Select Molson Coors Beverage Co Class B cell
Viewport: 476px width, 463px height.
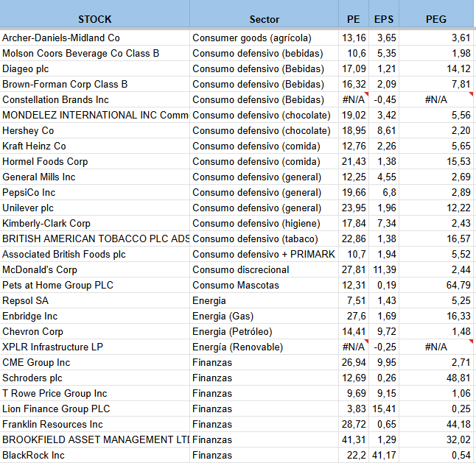point(95,53)
